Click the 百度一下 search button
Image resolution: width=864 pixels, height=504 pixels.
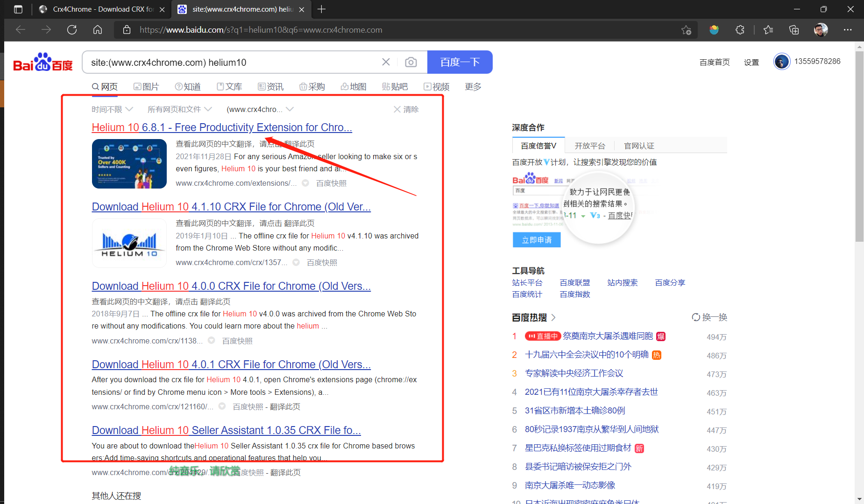pos(460,62)
